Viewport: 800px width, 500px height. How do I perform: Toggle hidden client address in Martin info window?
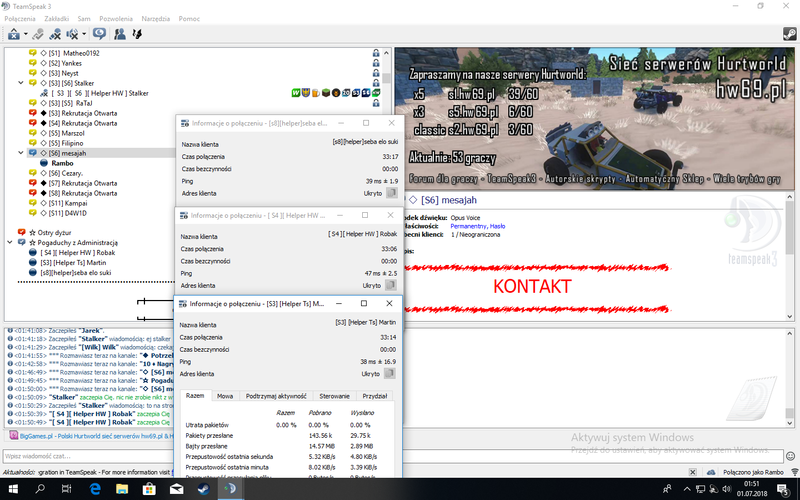pos(389,373)
